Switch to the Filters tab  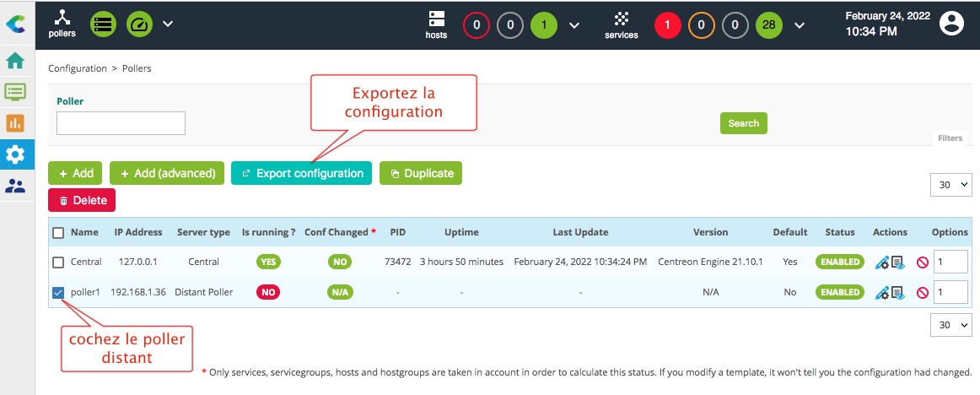(x=950, y=138)
